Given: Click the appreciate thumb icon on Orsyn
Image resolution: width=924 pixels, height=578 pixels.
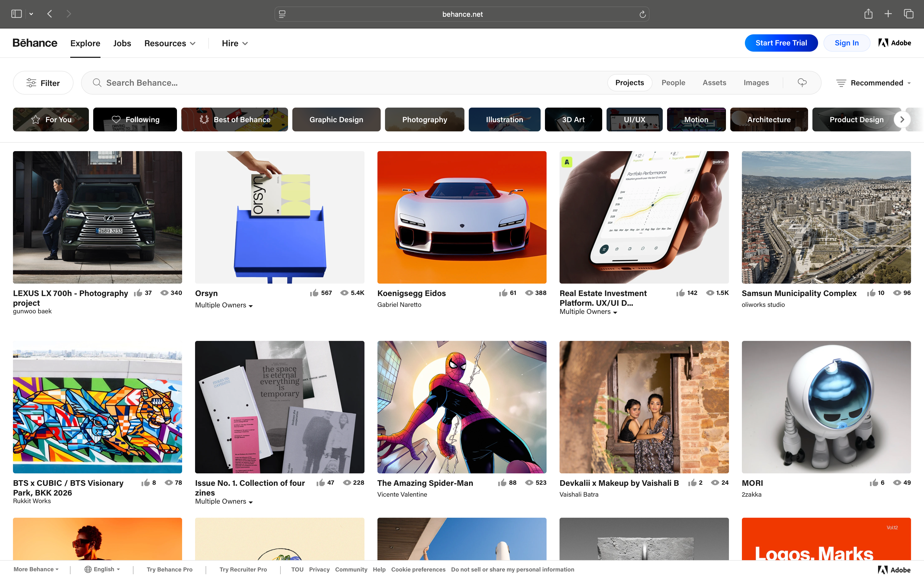Looking at the screenshot, I should click(x=314, y=293).
